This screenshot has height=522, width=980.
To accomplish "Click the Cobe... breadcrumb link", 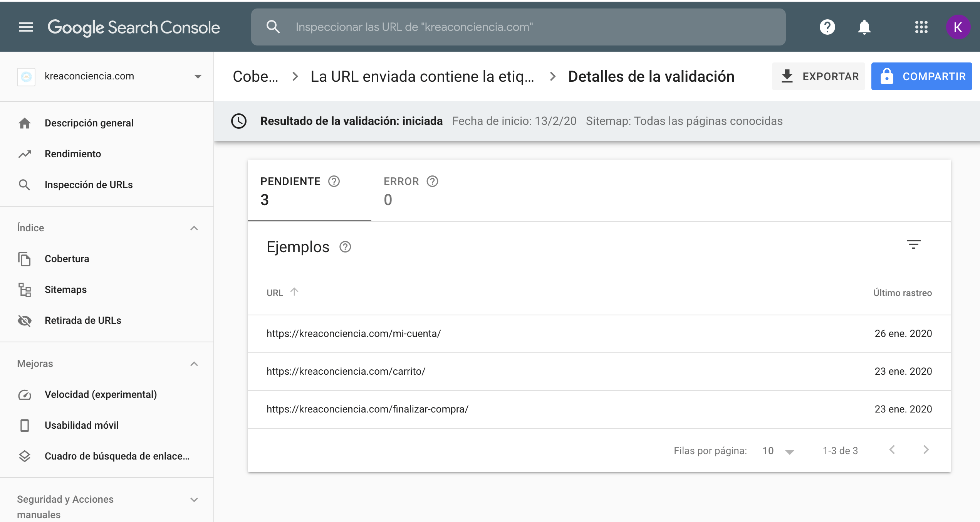I will point(255,76).
